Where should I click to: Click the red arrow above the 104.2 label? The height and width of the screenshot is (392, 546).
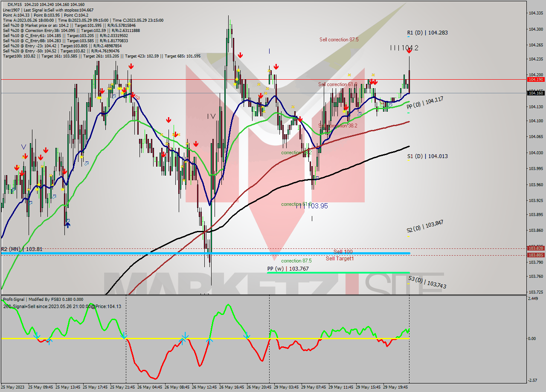tap(409, 51)
